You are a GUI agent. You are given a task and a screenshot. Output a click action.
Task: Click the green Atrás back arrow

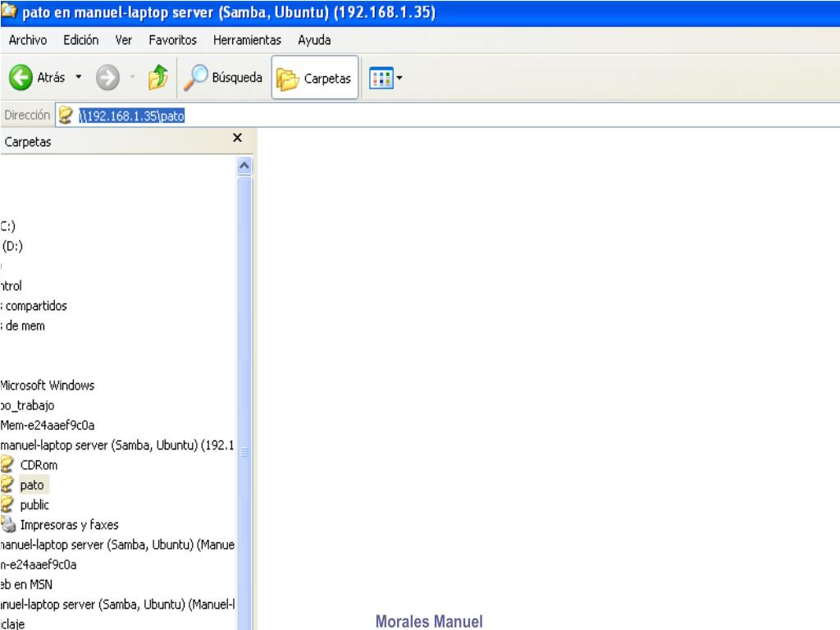[21, 78]
